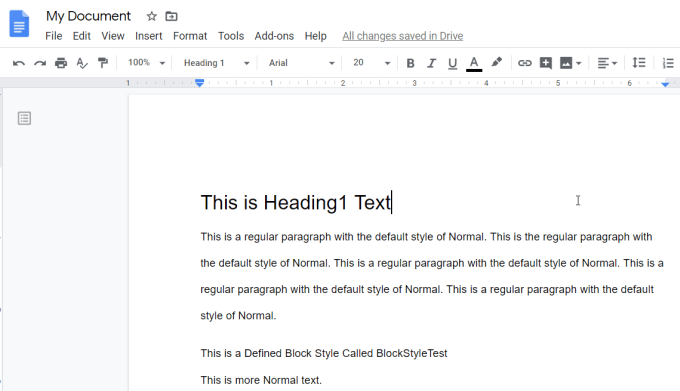Insert an image
680x391 pixels.
pyautogui.click(x=566, y=63)
